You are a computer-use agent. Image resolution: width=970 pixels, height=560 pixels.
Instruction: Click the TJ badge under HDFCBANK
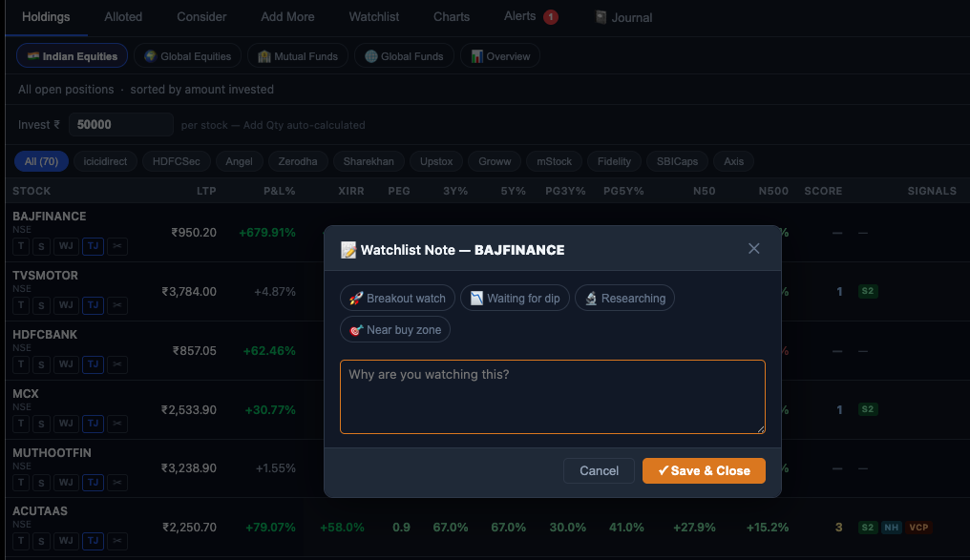(x=93, y=364)
